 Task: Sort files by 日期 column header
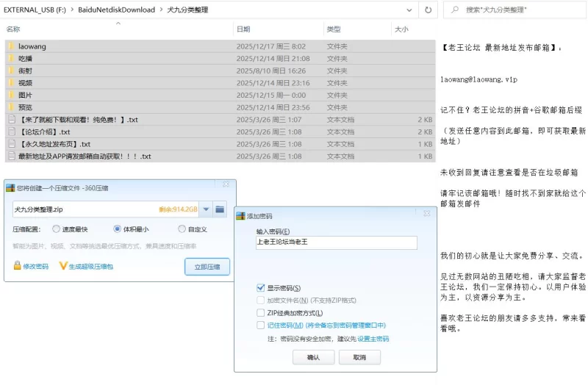[x=243, y=29]
